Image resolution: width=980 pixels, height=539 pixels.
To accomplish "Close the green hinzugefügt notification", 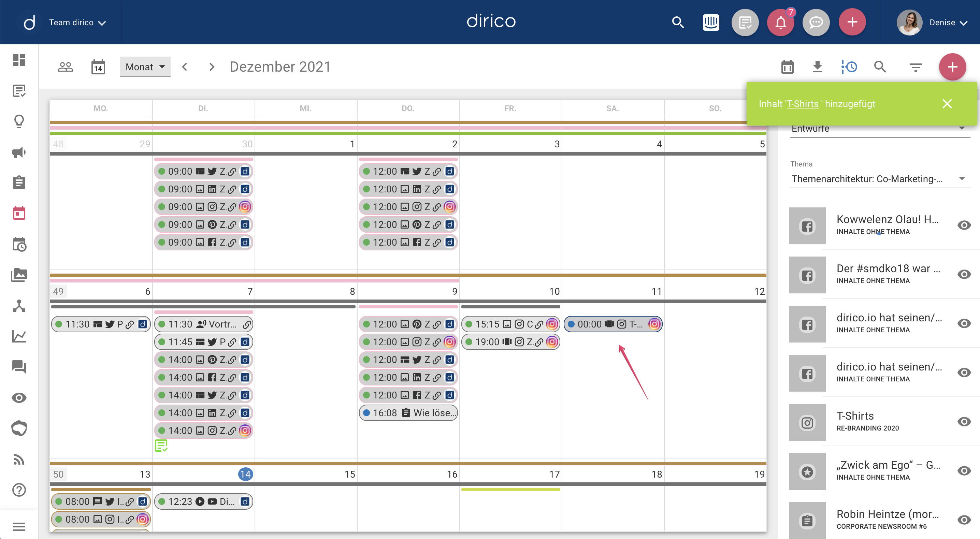I will (x=947, y=104).
